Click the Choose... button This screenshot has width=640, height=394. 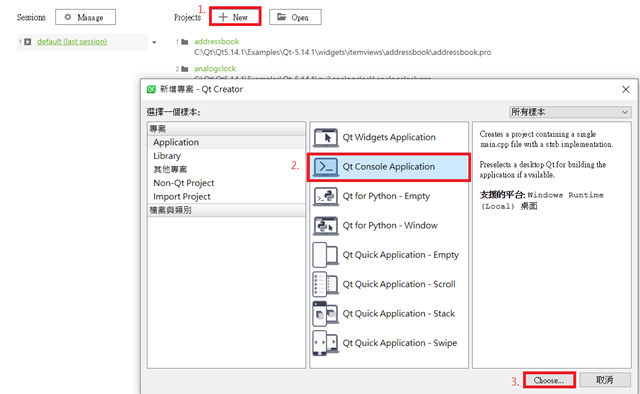[x=549, y=380]
